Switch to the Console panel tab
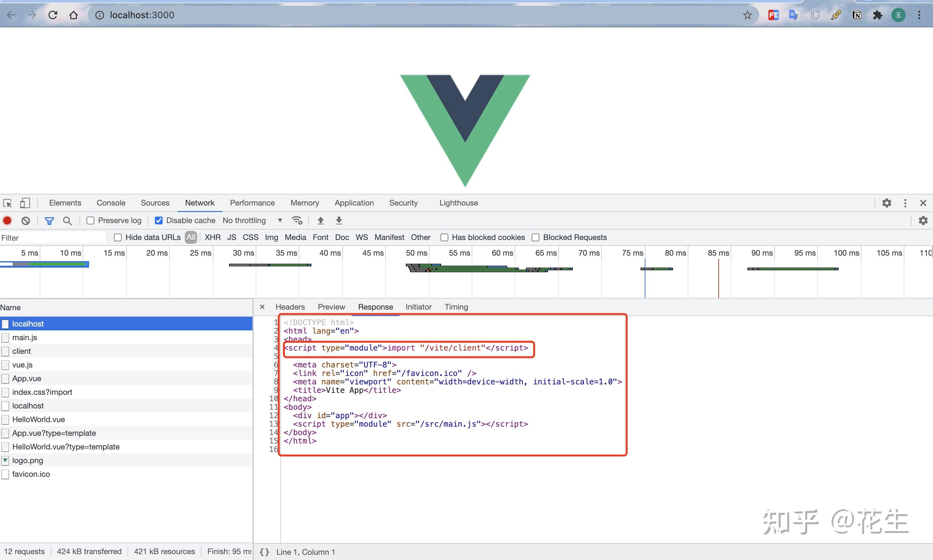 coord(111,203)
